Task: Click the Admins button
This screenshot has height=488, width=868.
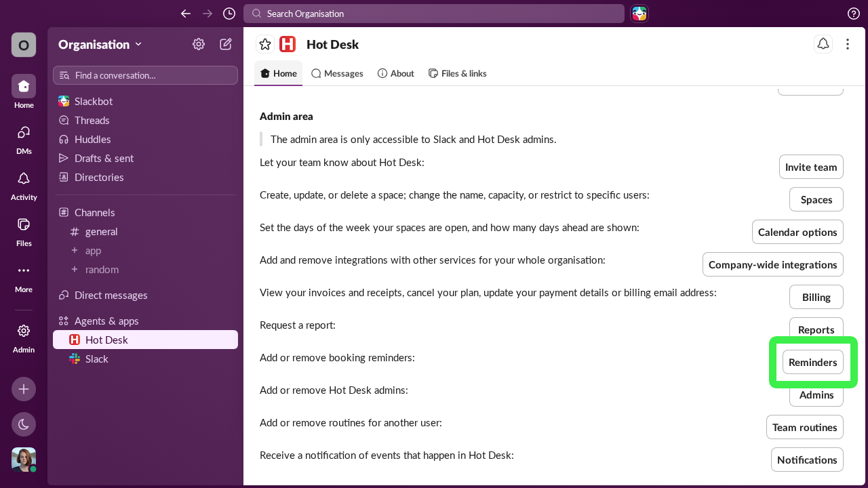Action: tap(816, 394)
